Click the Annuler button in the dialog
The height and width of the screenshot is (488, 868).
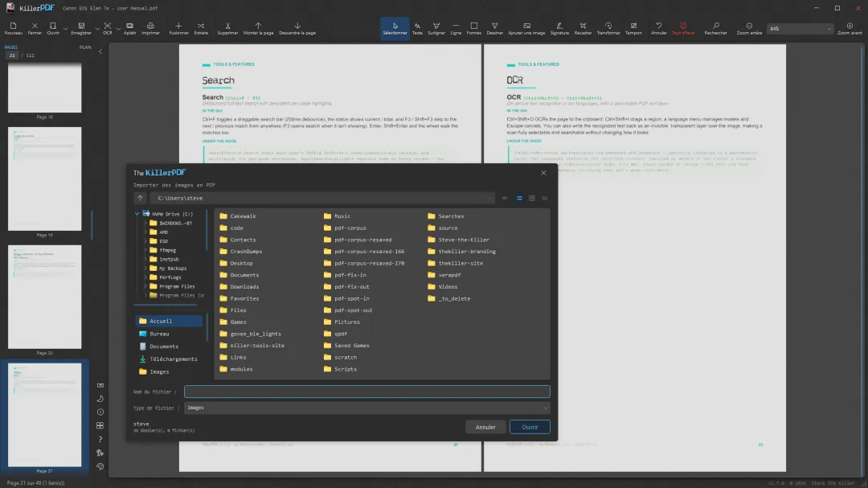click(485, 427)
